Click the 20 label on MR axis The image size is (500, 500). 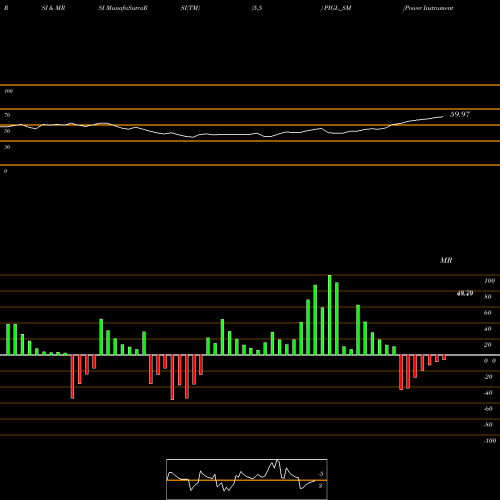pos(488,345)
